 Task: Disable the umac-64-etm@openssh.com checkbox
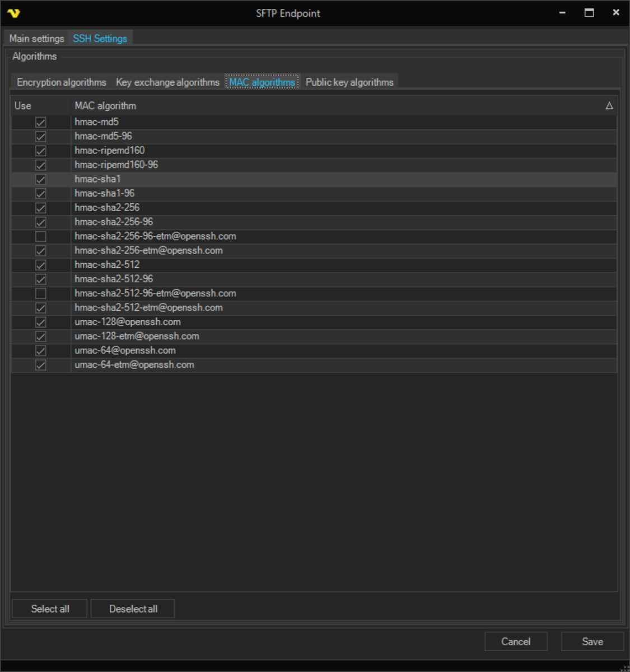tap(41, 365)
